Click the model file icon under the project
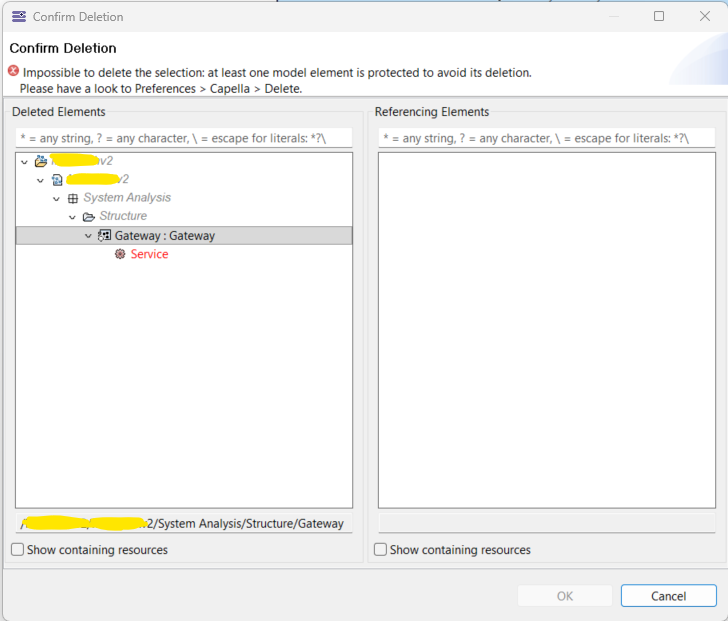 coord(57,180)
